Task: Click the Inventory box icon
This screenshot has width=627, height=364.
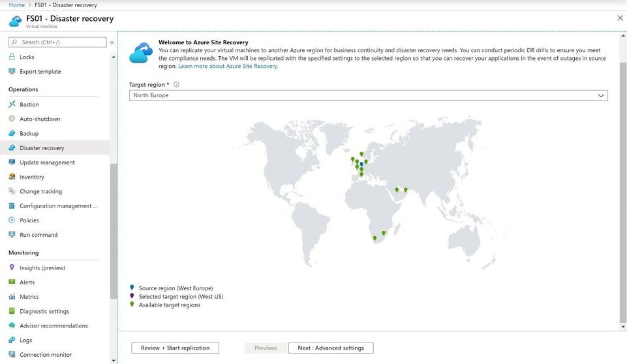Action: click(12, 176)
